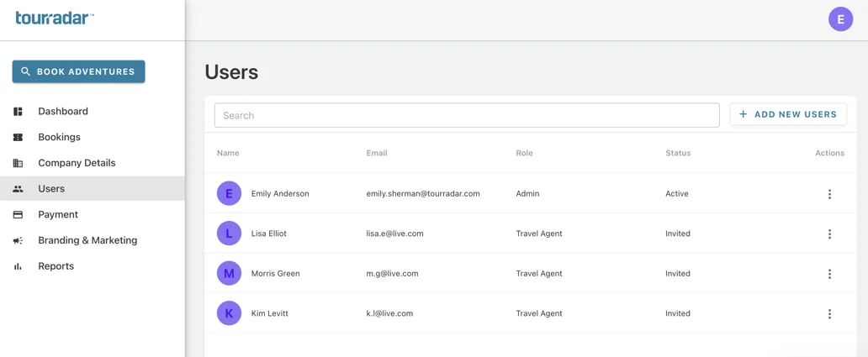This screenshot has width=868, height=357.
Task: Click email m.g@live.com
Action: tap(392, 273)
